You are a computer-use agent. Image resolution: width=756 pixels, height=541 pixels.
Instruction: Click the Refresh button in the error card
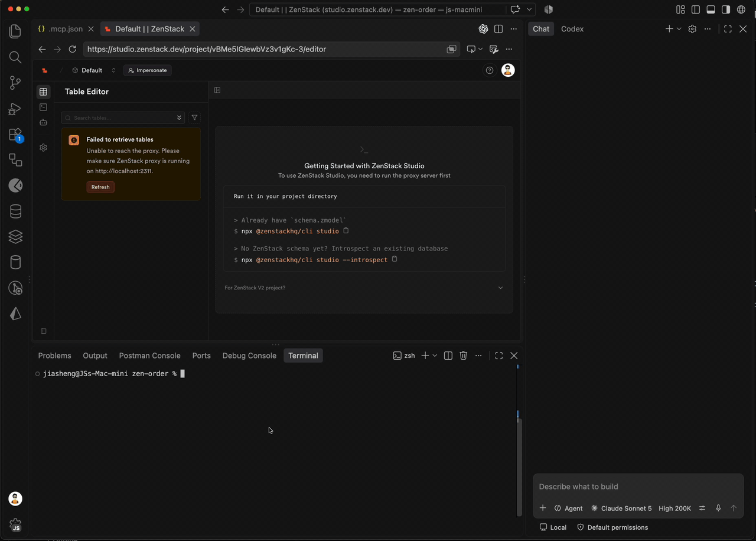click(100, 187)
